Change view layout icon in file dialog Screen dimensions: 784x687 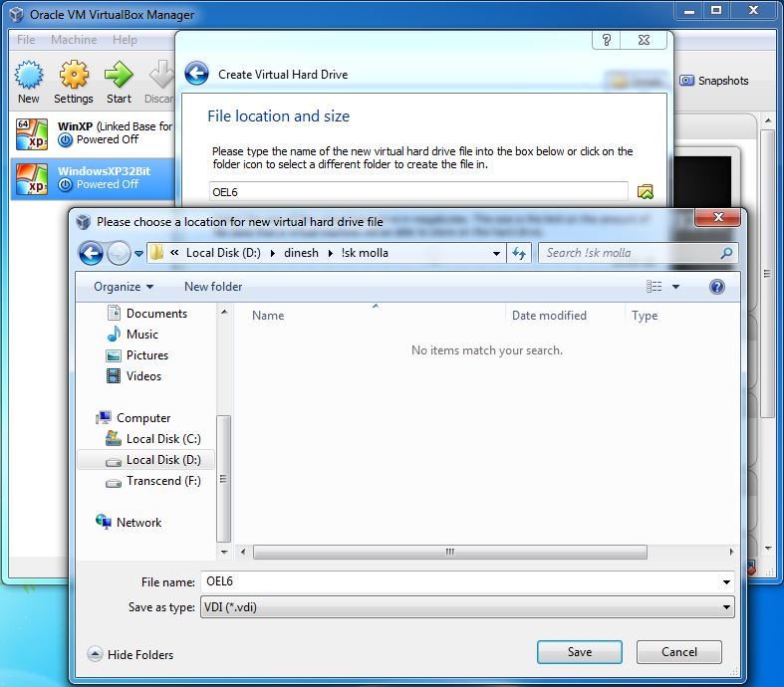(653, 287)
